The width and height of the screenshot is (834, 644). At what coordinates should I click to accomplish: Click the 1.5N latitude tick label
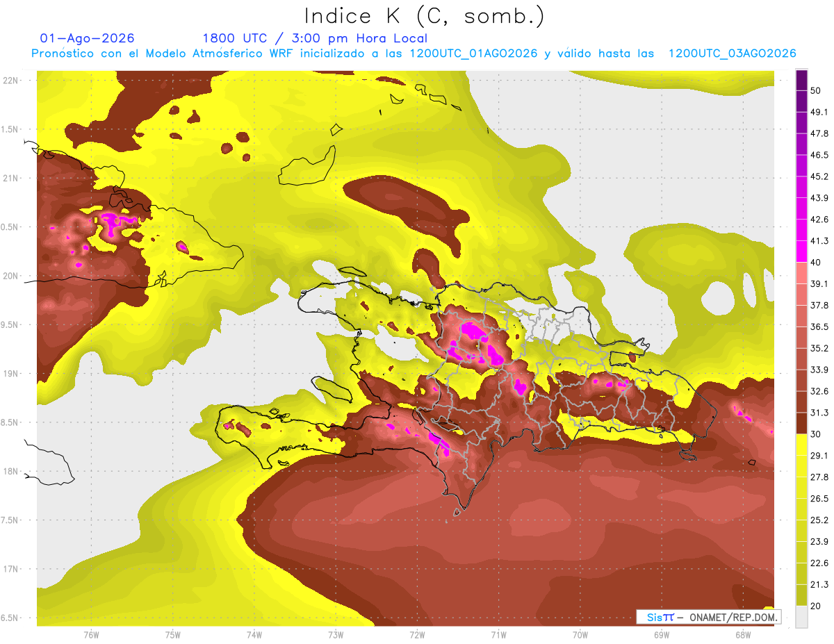(x=11, y=129)
